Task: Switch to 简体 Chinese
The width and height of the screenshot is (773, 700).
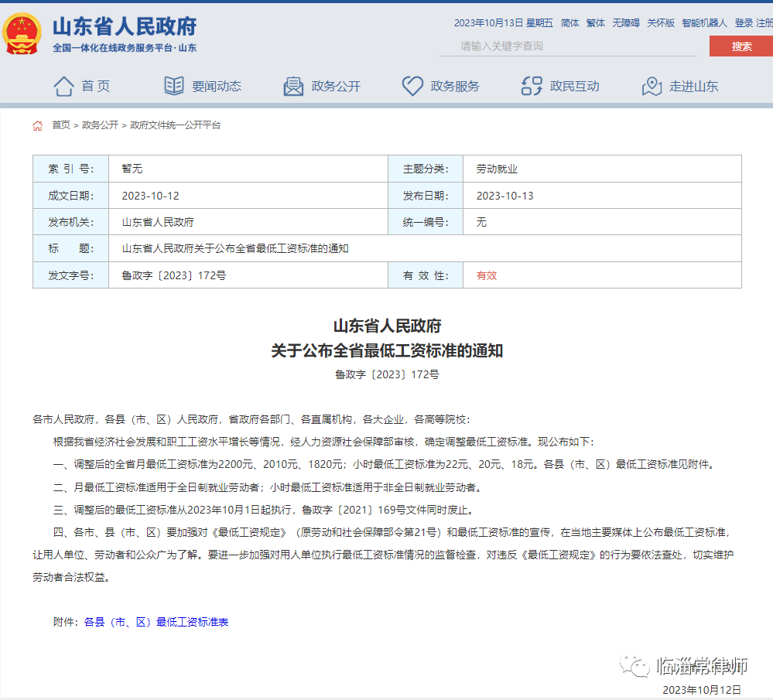Action: click(x=570, y=22)
